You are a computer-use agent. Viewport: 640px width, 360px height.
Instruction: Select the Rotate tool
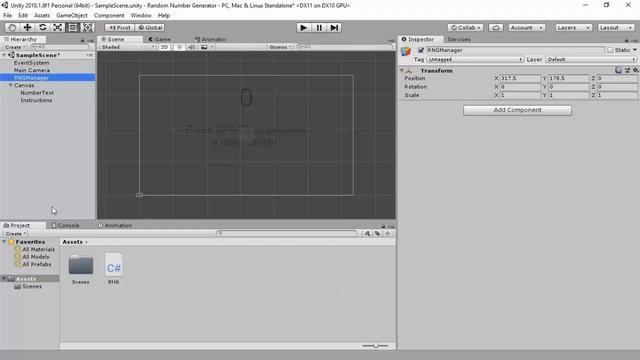(x=42, y=27)
